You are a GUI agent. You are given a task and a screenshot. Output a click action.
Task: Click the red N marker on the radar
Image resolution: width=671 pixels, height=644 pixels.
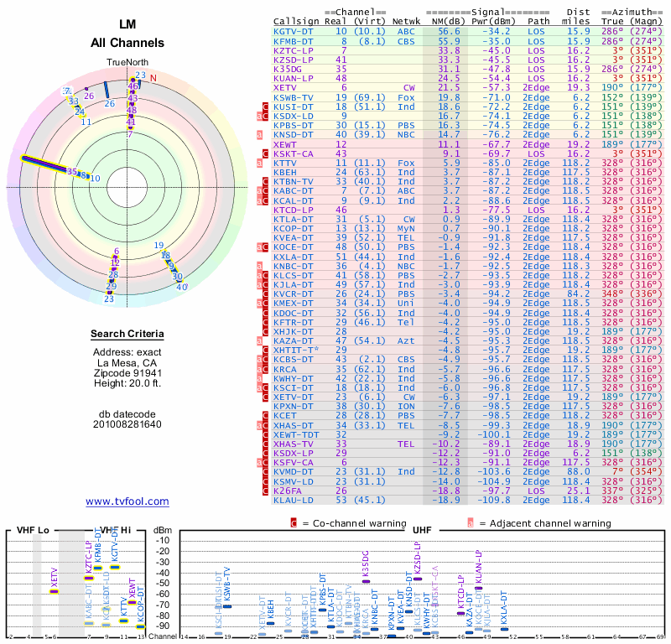click(153, 78)
